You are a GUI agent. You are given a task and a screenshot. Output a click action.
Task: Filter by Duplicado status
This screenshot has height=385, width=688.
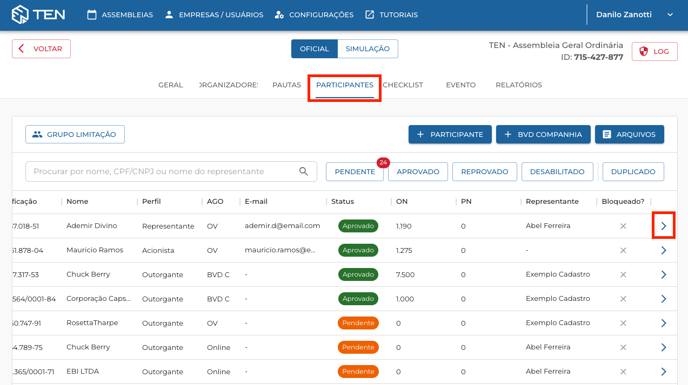(x=633, y=172)
